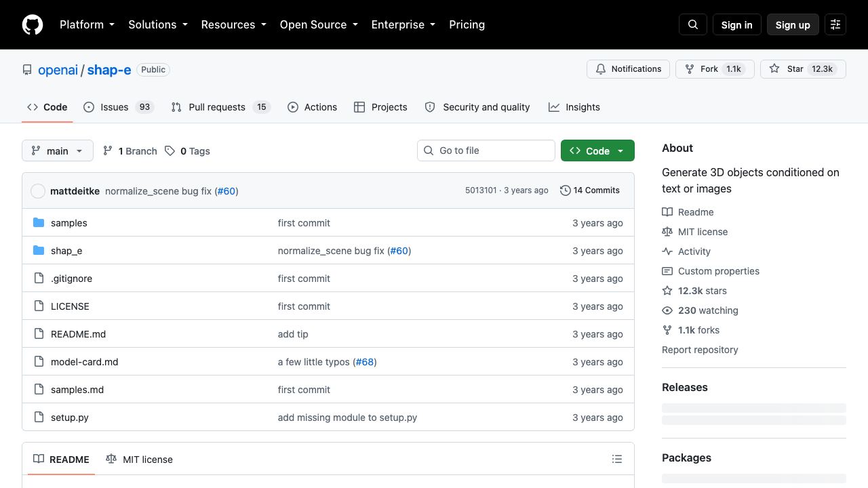
Task: Click the Go to file search field
Action: tap(486, 150)
